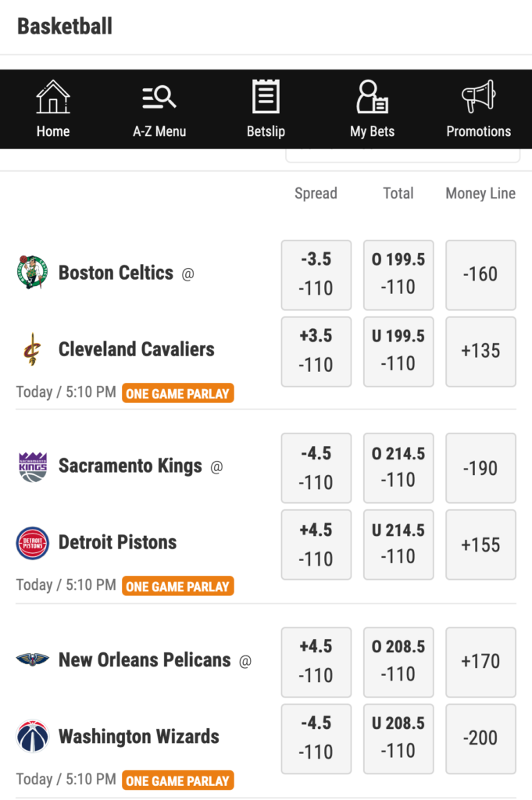The image size is (532, 800).
Task: Open the Sacramento Kings matchup link
Action: (130, 466)
